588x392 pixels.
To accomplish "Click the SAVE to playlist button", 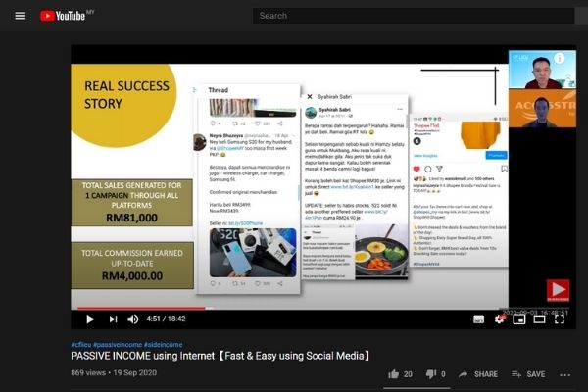I will pos(528,374).
